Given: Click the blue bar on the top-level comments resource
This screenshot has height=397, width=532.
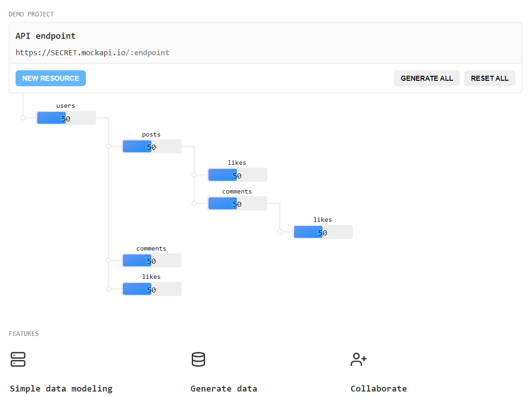Looking at the screenshot, I should 137,261.
